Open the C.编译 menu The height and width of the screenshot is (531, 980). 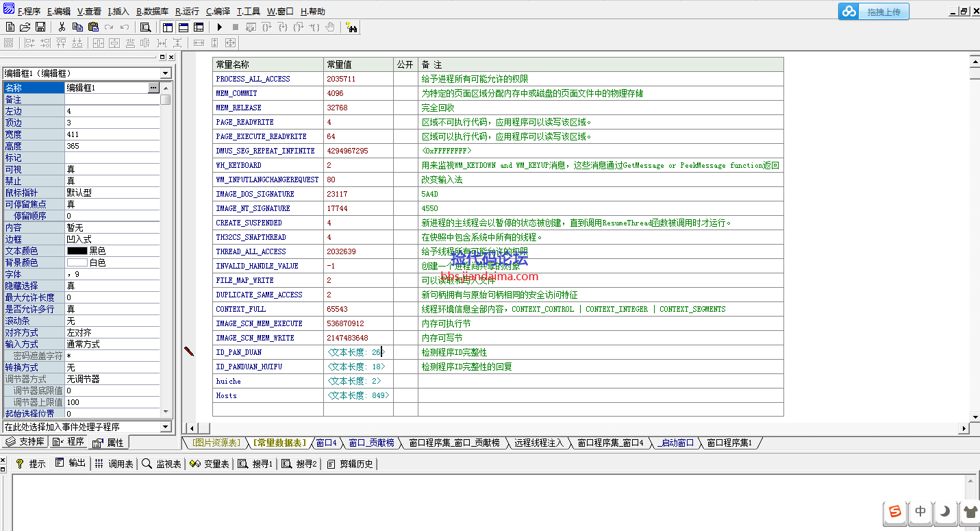pyautogui.click(x=218, y=12)
